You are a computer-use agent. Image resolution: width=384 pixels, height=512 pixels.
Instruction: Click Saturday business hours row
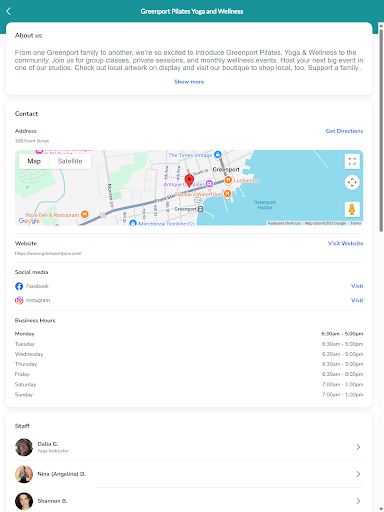coord(189,384)
